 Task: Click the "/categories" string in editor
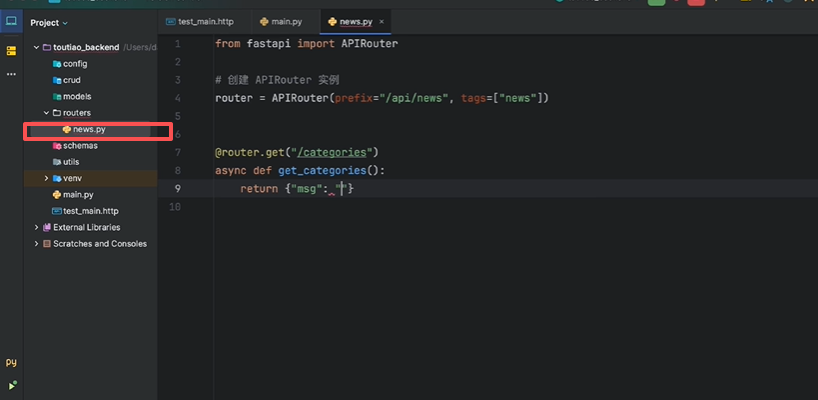[x=332, y=152]
